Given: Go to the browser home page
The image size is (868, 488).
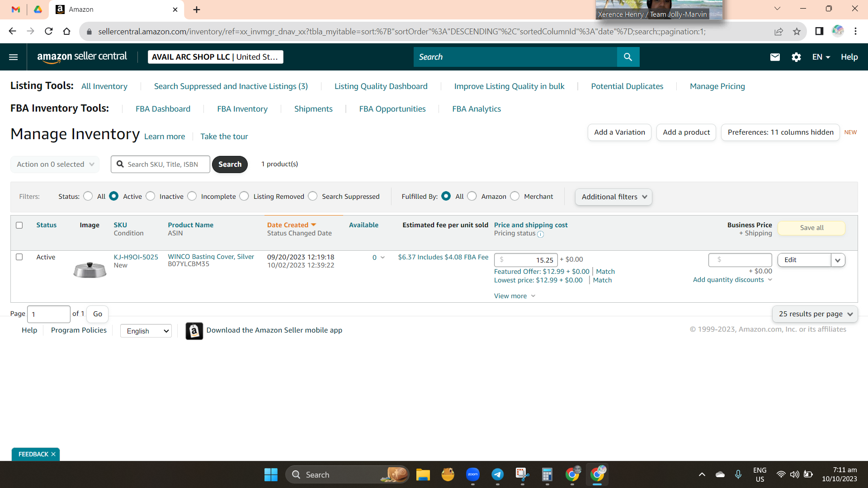Looking at the screenshot, I should 67,31.
